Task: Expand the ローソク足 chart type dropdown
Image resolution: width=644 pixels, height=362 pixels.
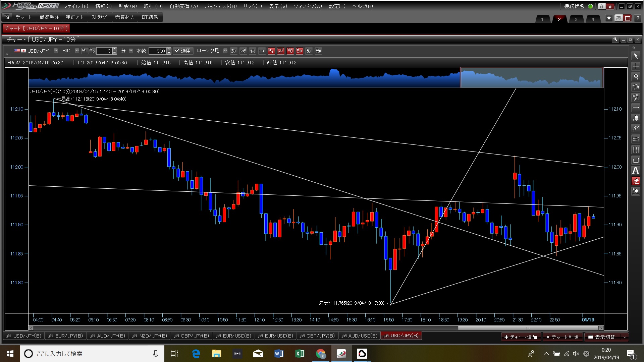Action: click(225, 51)
